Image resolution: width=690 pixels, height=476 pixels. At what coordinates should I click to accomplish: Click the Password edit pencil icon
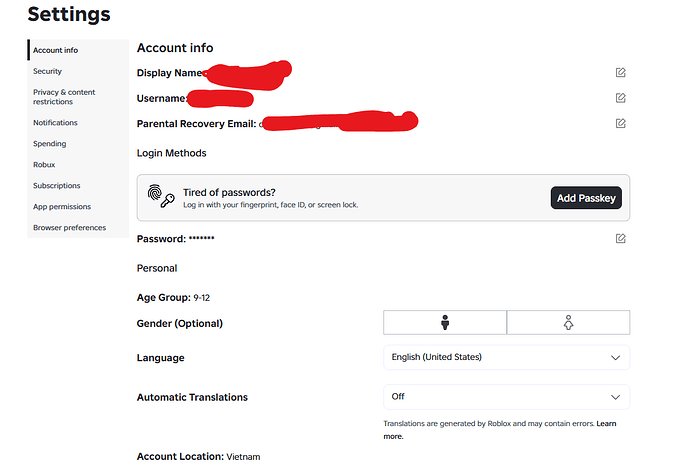coord(620,238)
